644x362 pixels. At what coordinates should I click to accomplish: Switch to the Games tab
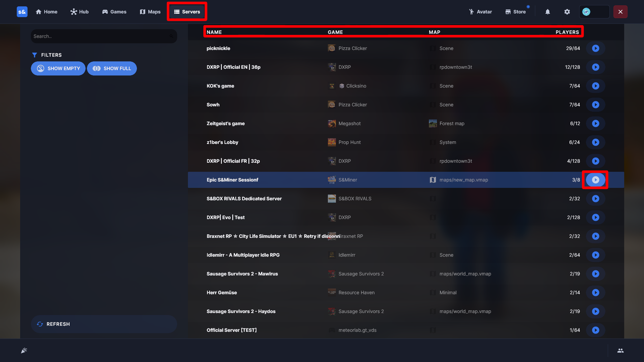coord(114,12)
